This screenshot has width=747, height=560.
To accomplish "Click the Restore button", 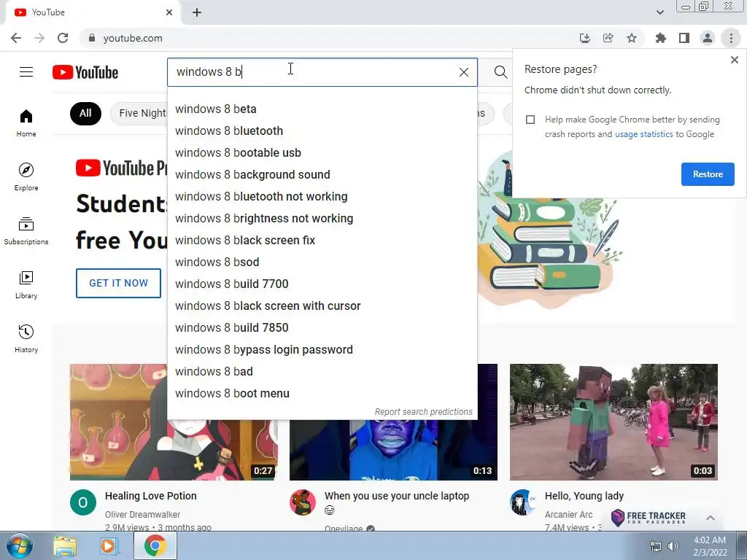I will click(708, 174).
